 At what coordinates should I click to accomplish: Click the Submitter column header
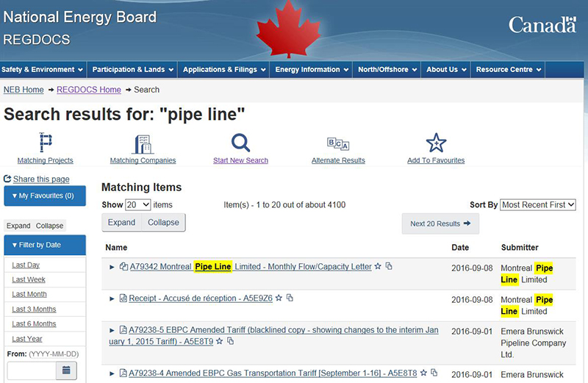point(520,248)
